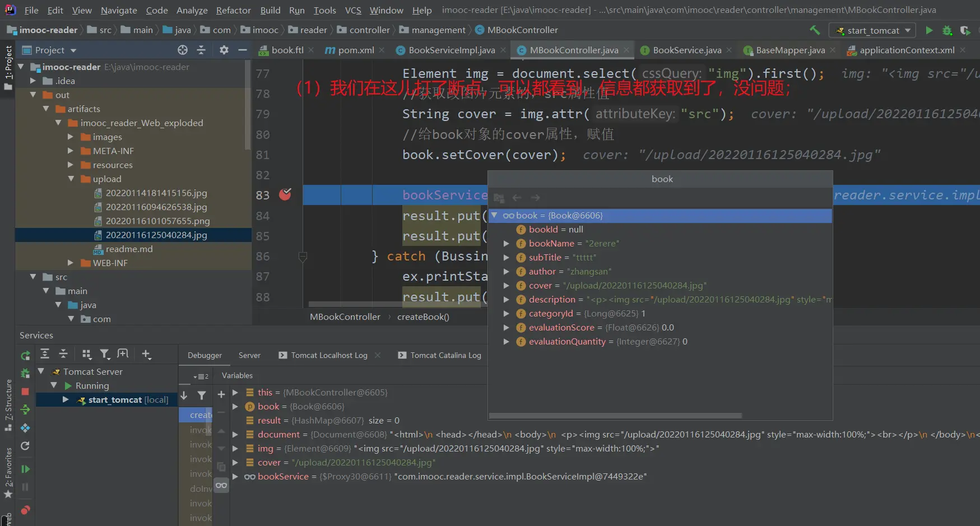
Task: Click locate-in-tree crosshair icon in Project panel
Action: click(183, 50)
